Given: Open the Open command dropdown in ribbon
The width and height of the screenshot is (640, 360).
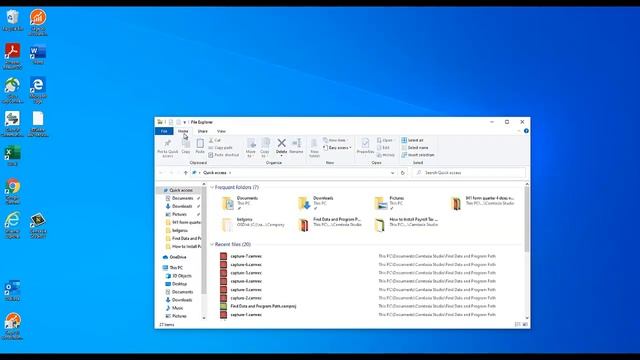Looking at the screenshot, I should [385, 140].
